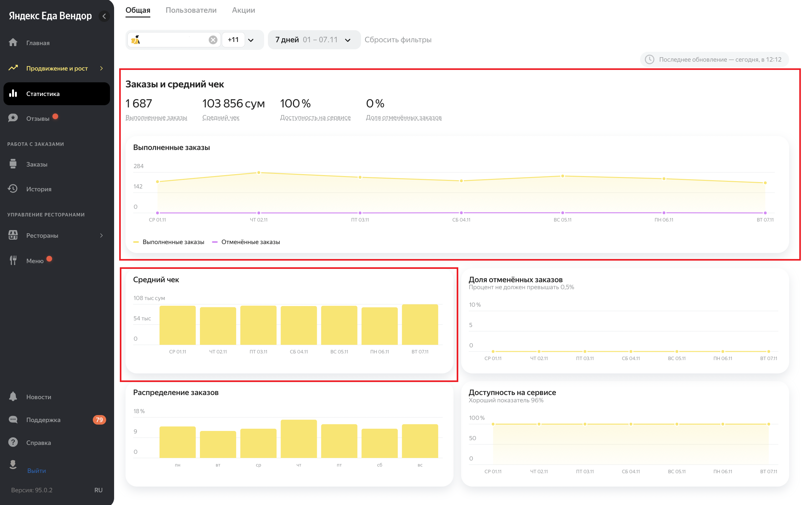Click the Новости bell icon
The height and width of the screenshot is (505, 812).
[x=13, y=396]
